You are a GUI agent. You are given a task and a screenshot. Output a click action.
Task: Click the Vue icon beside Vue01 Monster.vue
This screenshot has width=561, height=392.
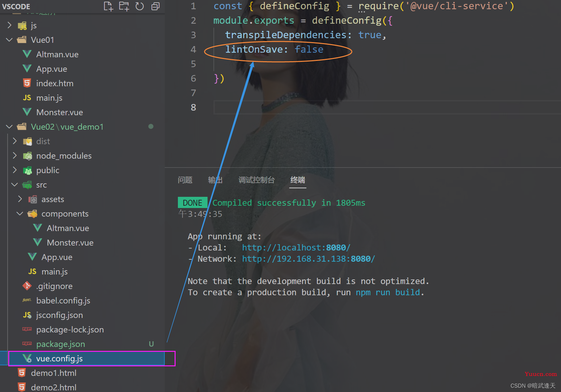point(27,112)
